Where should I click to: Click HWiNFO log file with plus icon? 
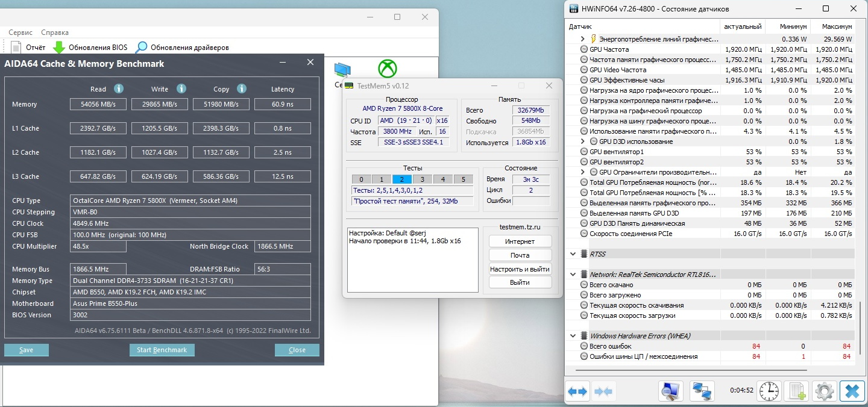click(x=797, y=391)
